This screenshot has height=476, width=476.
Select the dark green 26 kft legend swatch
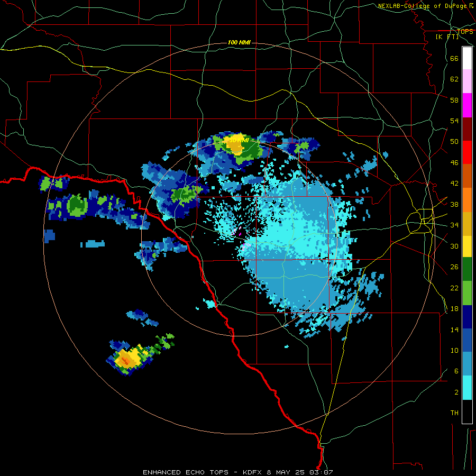pos(467,269)
